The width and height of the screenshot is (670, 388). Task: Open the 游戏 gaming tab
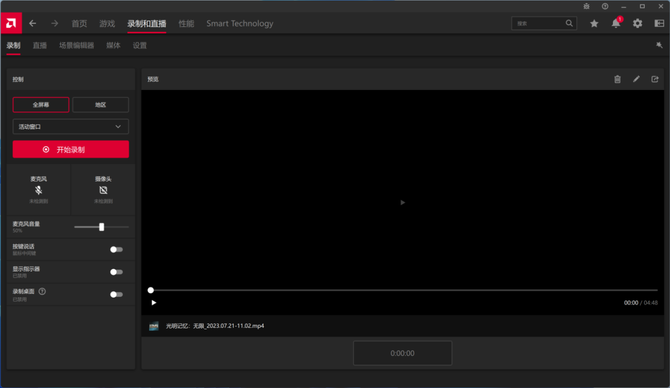point(107,24)
